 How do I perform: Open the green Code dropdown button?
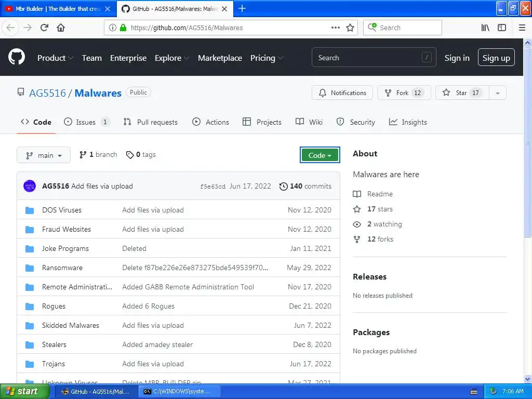pyautogui.click(x=320, y=155)
